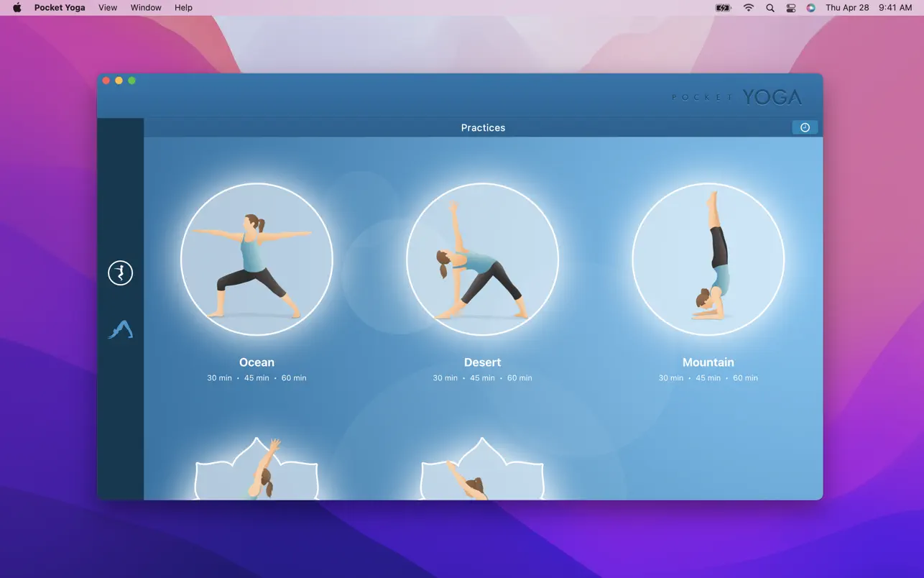Click the practice history clock icon
The image size is (924, 578).
[805, 127]
